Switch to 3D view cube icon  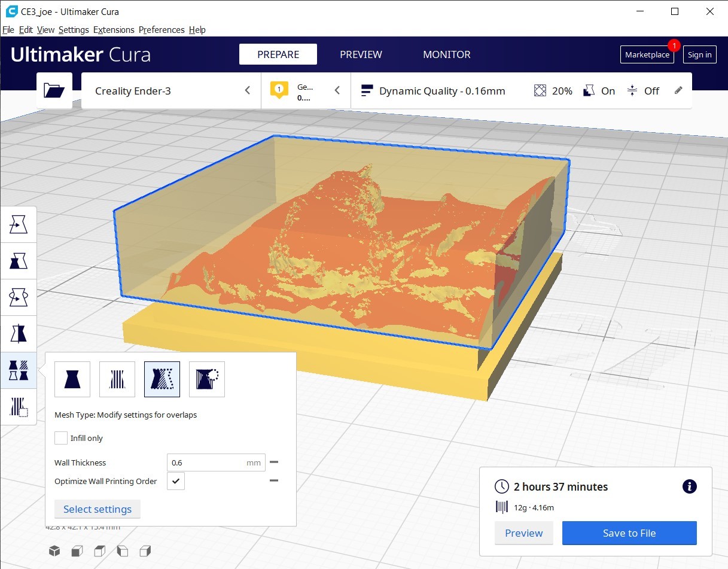coord(54,550)
